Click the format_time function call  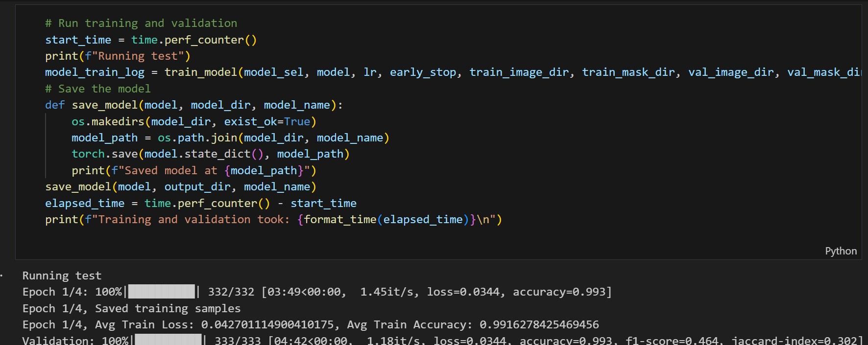coord(340,220)
